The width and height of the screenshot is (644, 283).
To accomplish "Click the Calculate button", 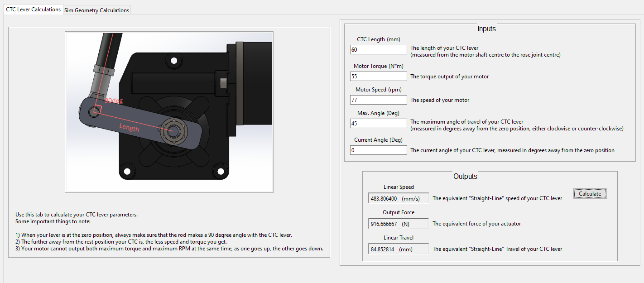I will coord(590,193).
